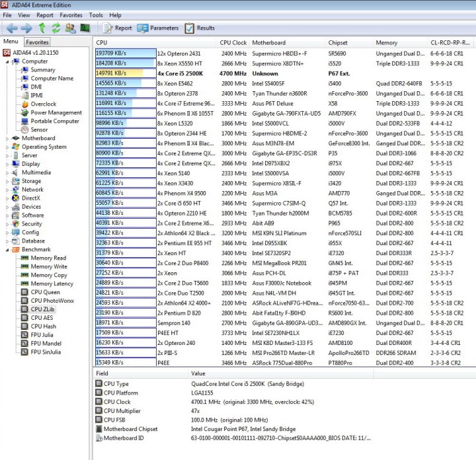
Task: Open the Favorites menu in menu bar
Action: 71,15
